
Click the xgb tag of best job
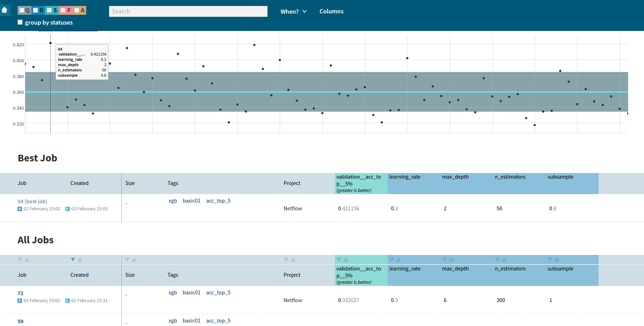(x=172, y=201)
